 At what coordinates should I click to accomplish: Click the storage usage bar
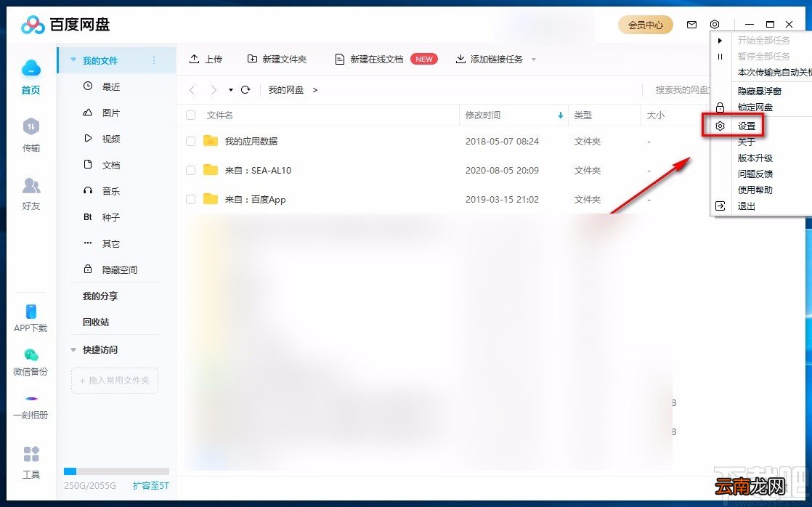(116, 471)
